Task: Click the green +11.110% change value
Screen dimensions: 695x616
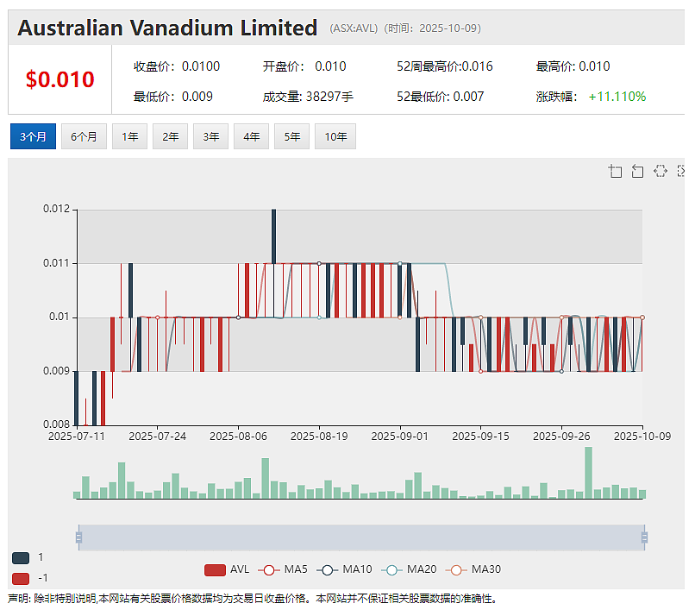Action: [617, 97]
